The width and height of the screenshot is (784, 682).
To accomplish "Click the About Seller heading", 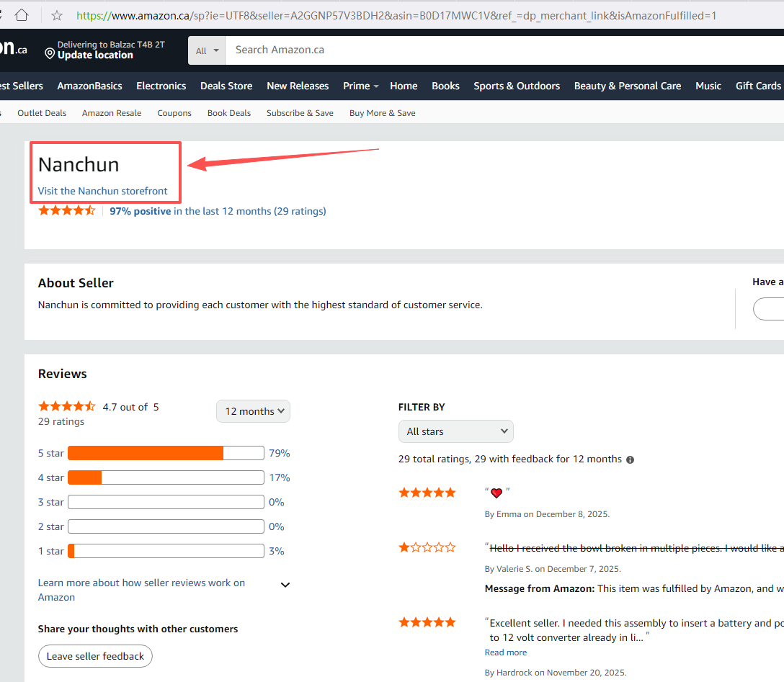I will point(76,283).
